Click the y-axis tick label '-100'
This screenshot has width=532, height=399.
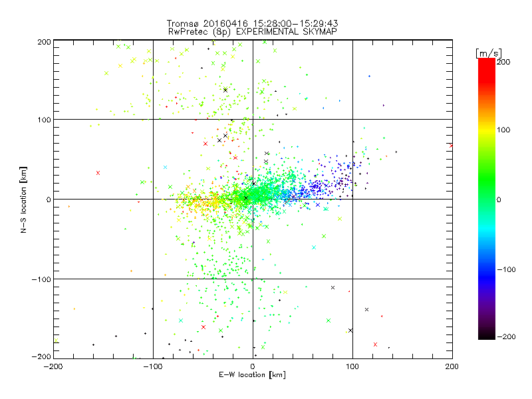coord(41,279)
